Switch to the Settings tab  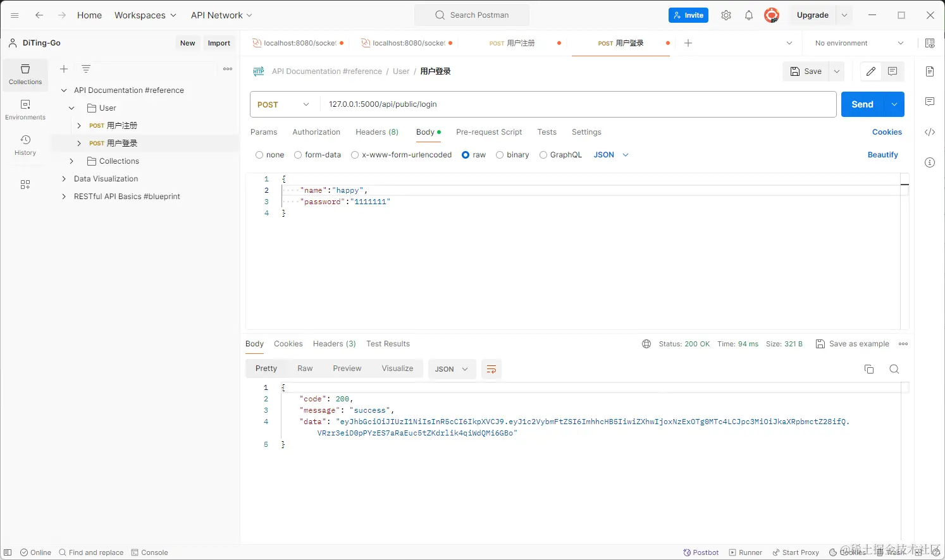[586, 132]
